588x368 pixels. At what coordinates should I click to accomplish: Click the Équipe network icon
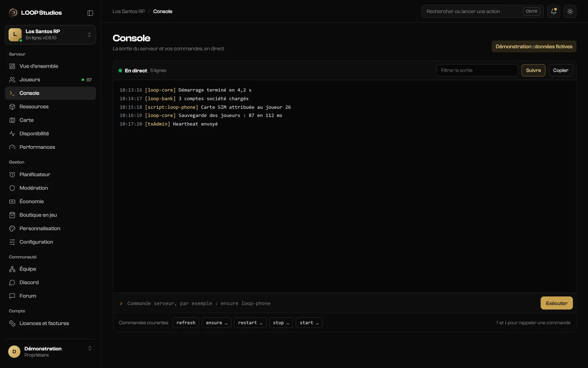pyautogui.click(x=12, y=269)
